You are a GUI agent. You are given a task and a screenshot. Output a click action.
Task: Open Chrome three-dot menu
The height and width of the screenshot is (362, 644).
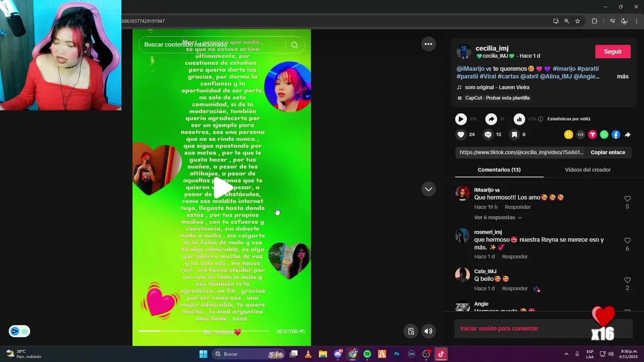[636, 21]
